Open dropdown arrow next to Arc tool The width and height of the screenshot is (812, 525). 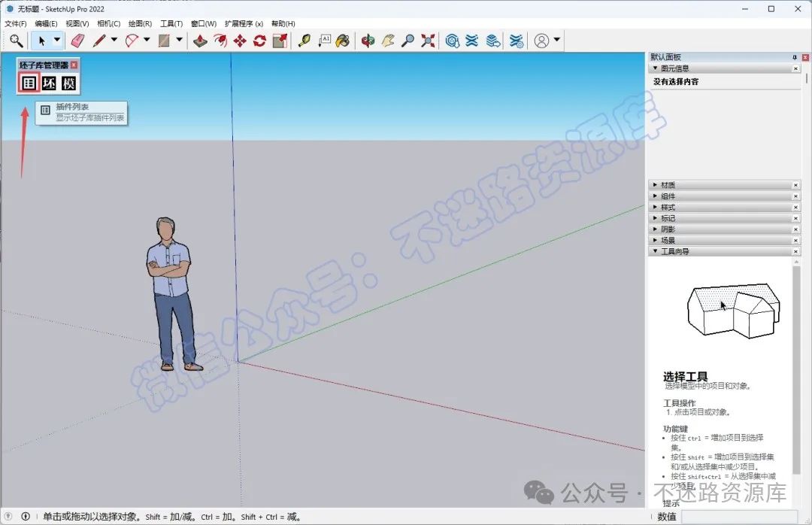[x=147, y=39]
